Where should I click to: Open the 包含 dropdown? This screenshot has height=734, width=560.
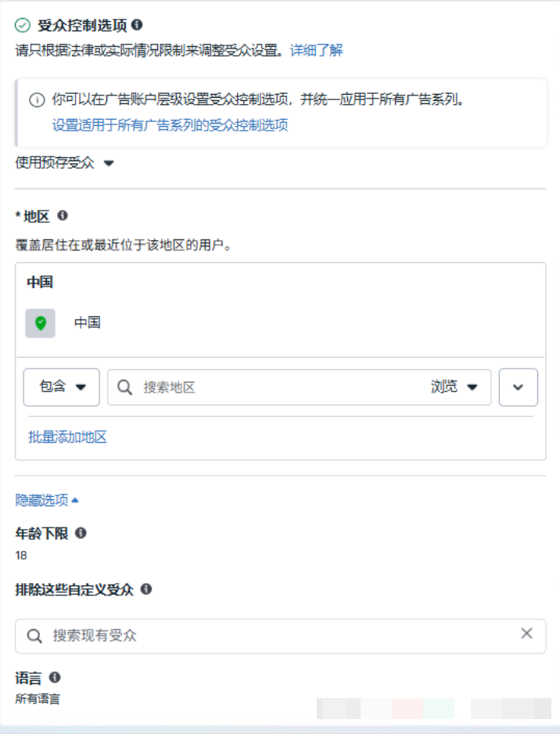click(62, 387)
